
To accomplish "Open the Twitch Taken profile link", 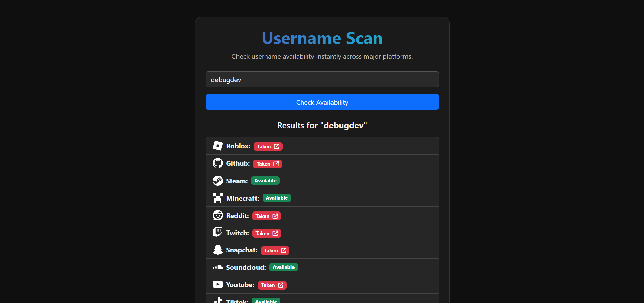I will (267, 234).
